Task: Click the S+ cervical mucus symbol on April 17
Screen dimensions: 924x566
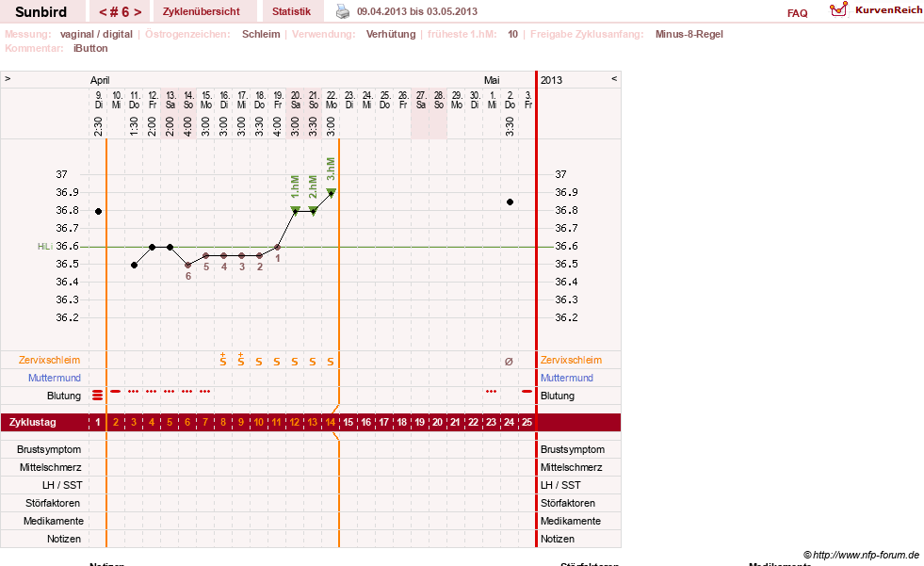Action: click(241, 359)
